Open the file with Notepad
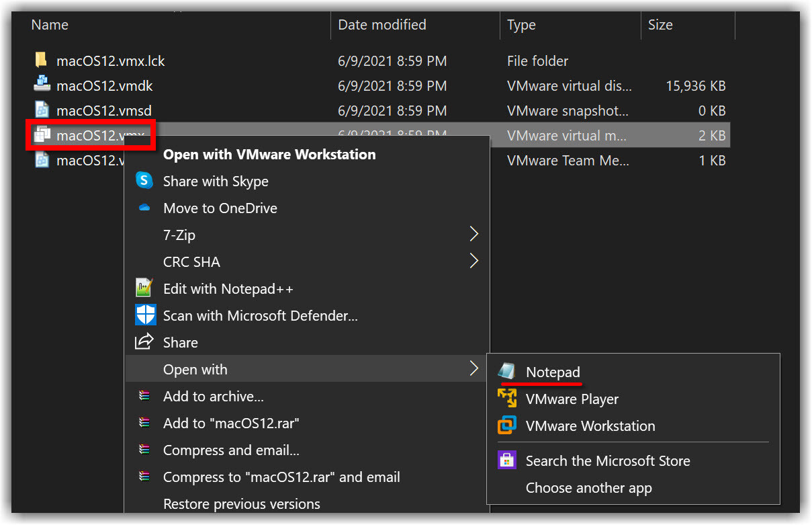The image size is (812, 525). 553,372
